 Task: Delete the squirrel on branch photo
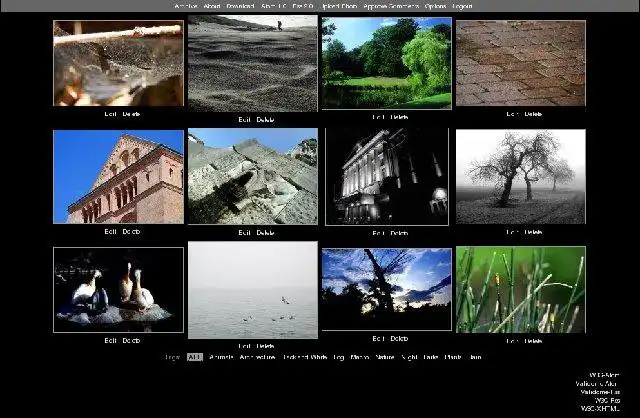pyautogui.click(x=131, y=114)
